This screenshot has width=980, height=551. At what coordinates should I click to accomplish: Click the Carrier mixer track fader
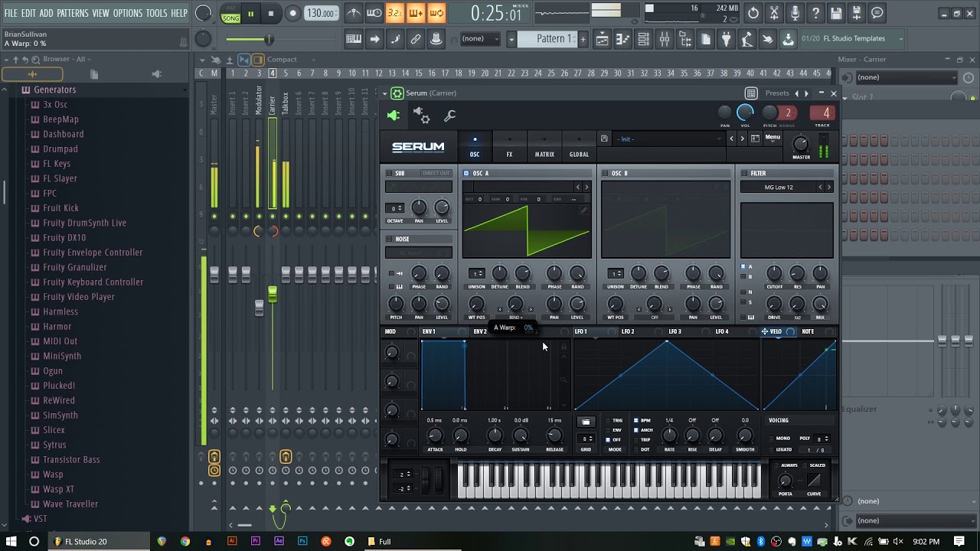click(x=272, y=293)
